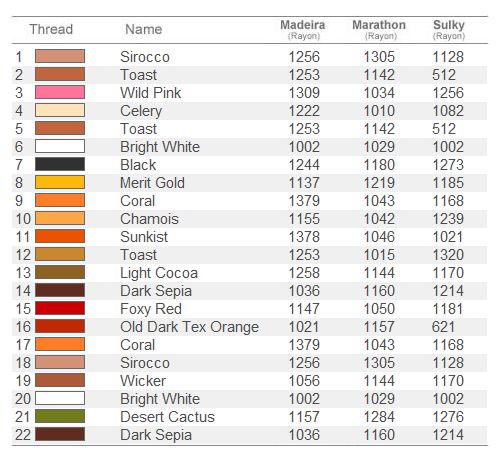Click the Thread column header
Image resolution: width=500 pixels, height=456 pixels.
pyautogui.click(x=51, y=29)
